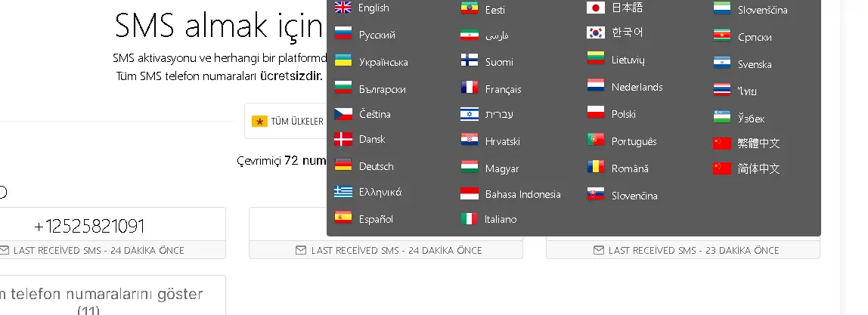Select Português language

[x=634, y=141]
